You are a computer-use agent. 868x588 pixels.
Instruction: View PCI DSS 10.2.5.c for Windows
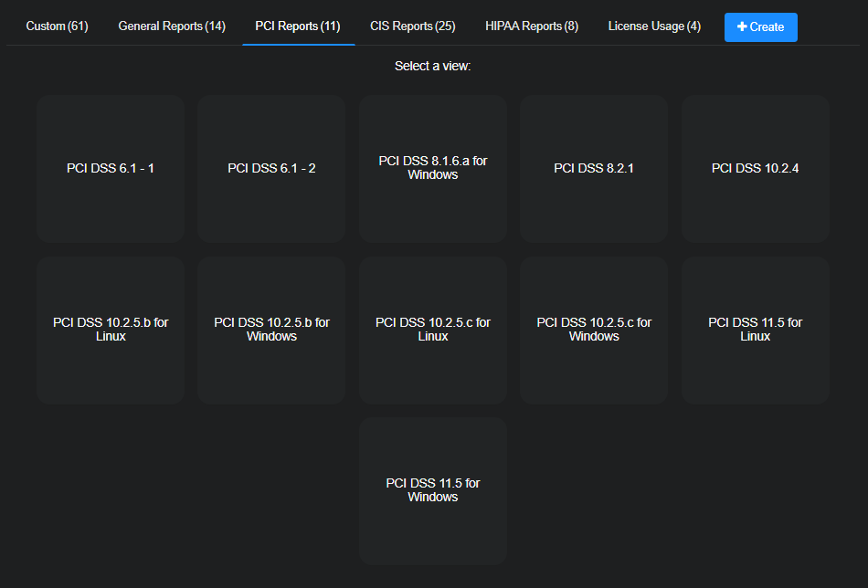click(x=594, y=330)
